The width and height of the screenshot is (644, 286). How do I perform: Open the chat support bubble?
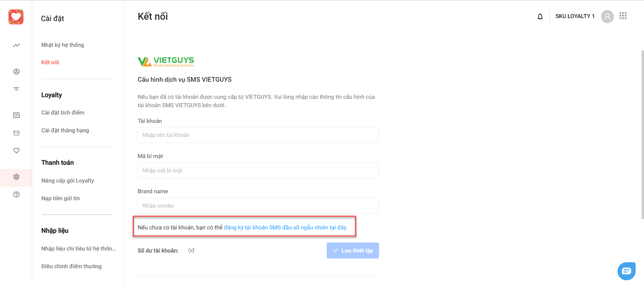pyautogui.click(x=626, y=271)
